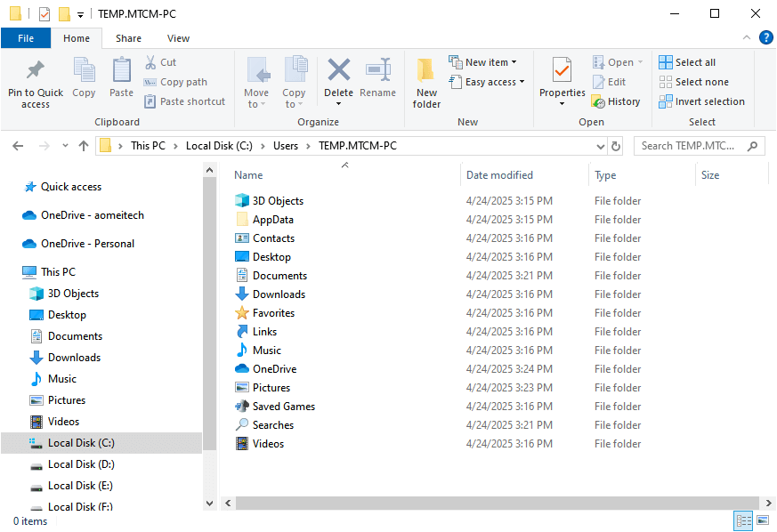Image resolution: width=777 pixels, height=532 pixels.
Task: Open the File menu tab
Action: [x=26, y=38]
